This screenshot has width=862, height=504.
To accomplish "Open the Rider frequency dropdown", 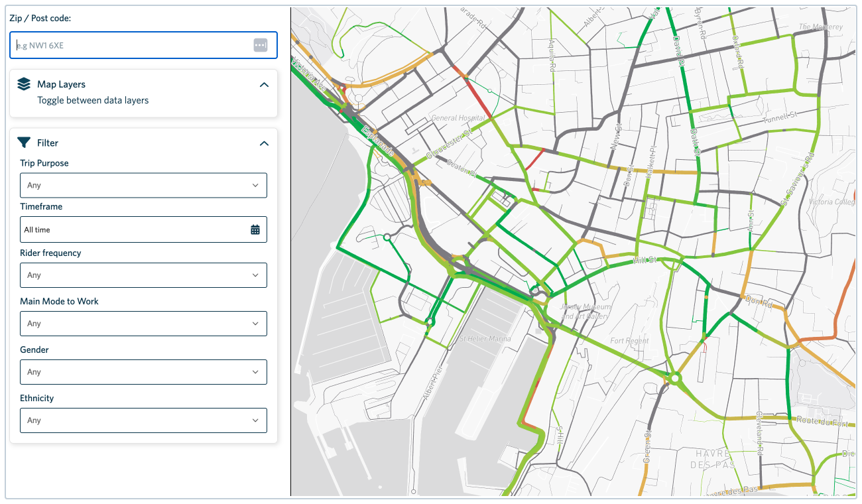I will click(x=143, y=275).
